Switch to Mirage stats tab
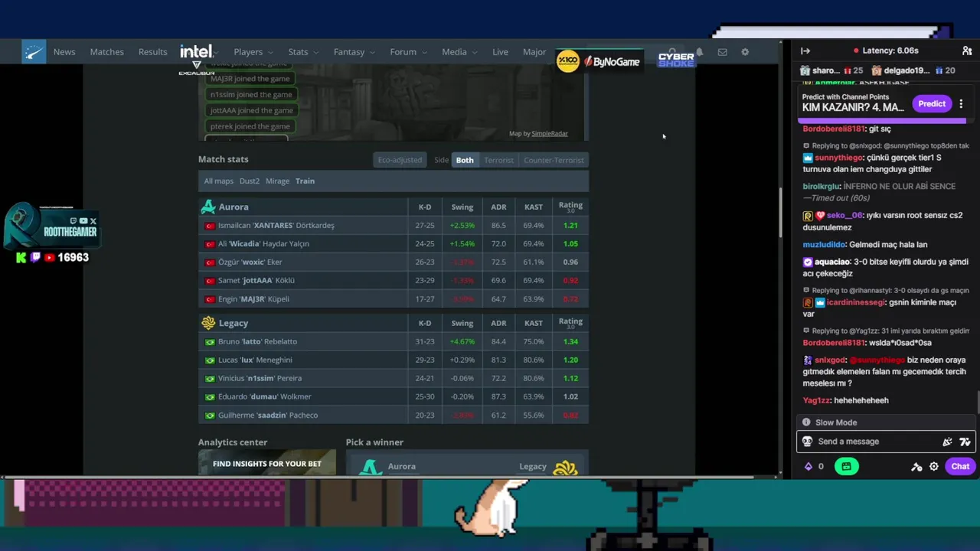The image size is (980, 551). coord(277,181)
